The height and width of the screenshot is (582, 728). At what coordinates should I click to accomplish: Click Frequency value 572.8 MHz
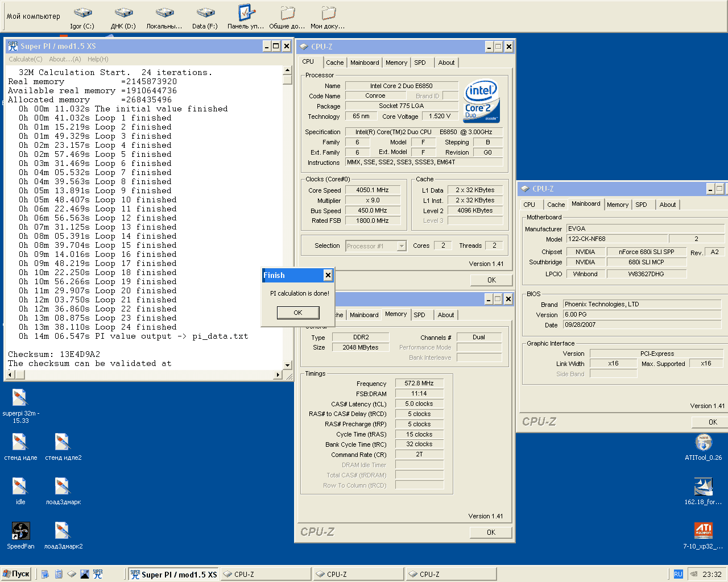[419, 383]
